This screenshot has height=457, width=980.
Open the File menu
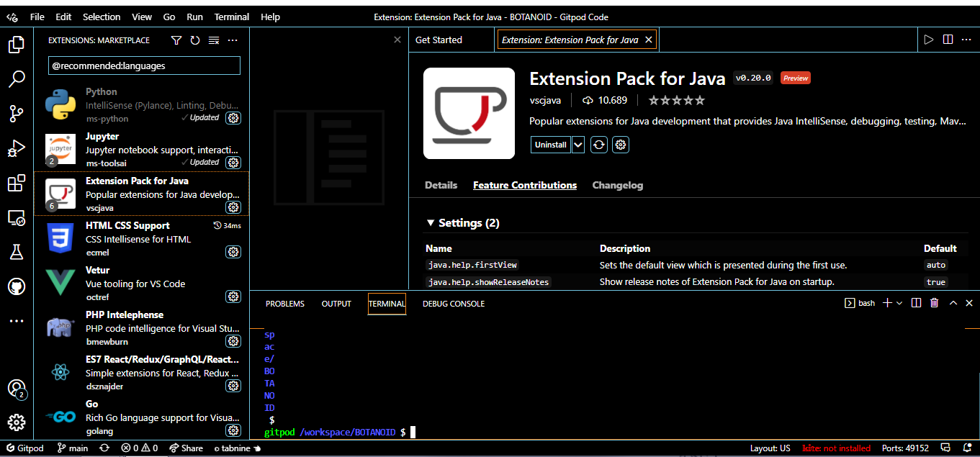pos(37,17)
